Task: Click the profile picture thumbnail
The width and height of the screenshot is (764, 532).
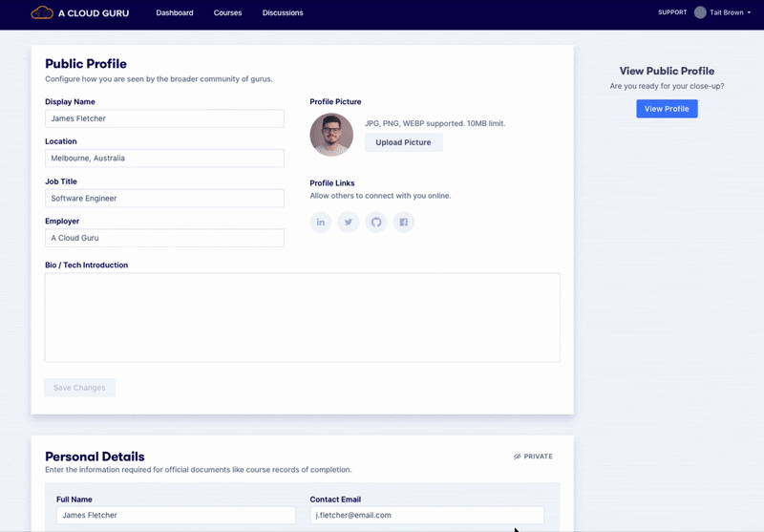Action: pyautogui.click(x=331, y=135)
